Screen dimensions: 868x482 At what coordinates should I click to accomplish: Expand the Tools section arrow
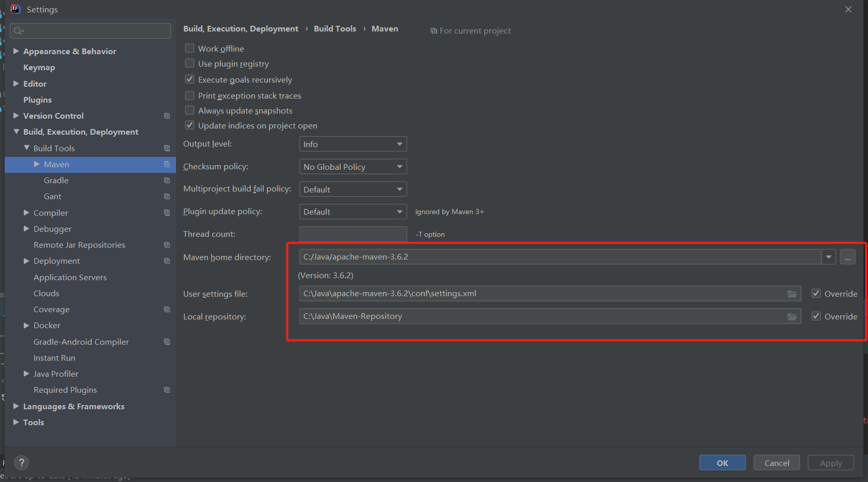[x=16, y=422]
